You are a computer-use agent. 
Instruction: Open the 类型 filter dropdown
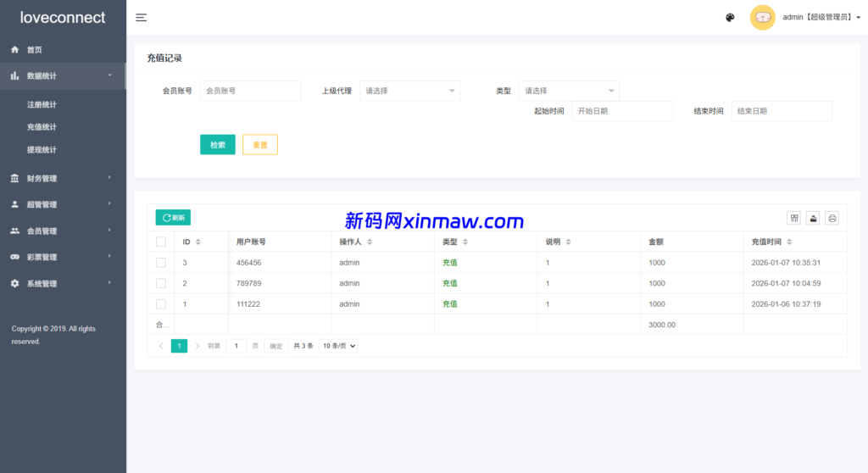(569, 91)
